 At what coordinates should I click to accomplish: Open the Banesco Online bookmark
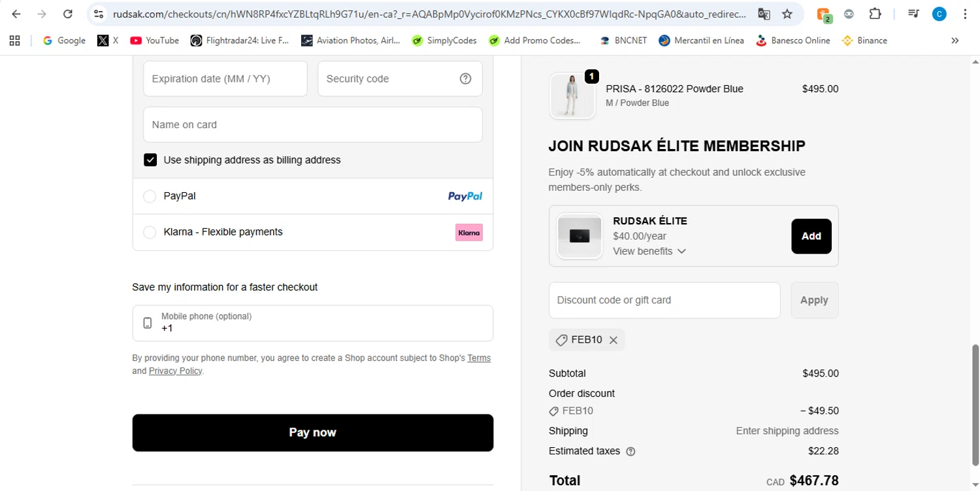(792, 41)
